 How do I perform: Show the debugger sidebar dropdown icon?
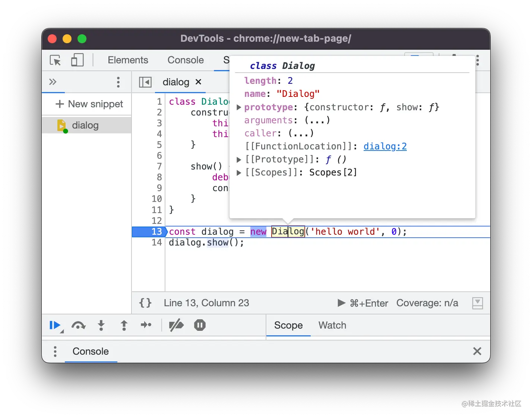[478, 303]
